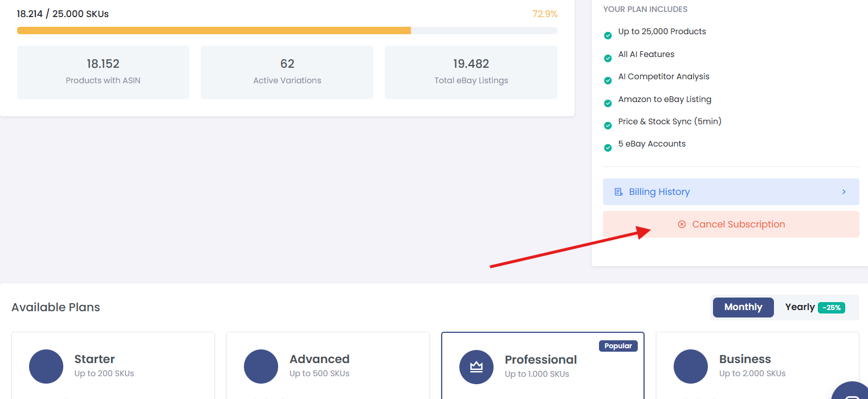Viewport: 868px width, 399px height.
Task: Click the Starter plan round icon
Action: pos(46,367)
